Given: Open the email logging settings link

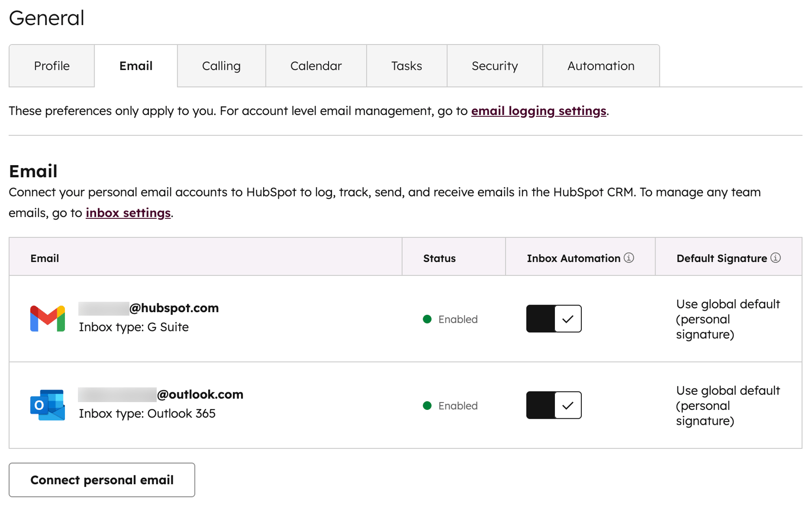Looking at the screenshot, I should pos(538,111).
